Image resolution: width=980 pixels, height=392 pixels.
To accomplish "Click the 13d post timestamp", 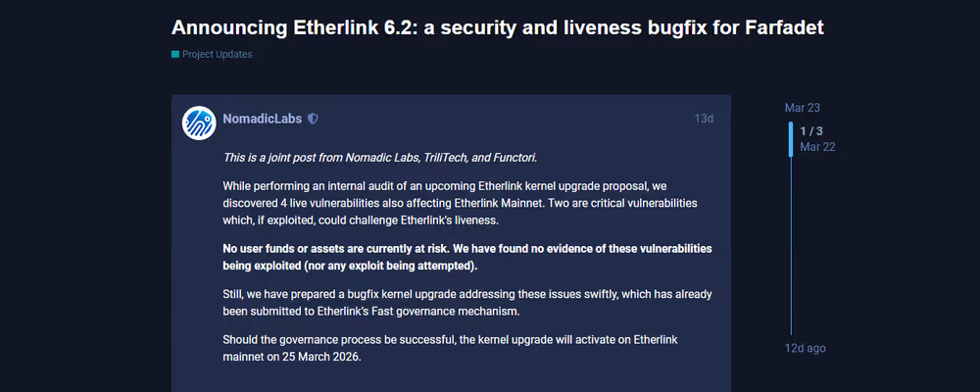I will click(704, 119).
